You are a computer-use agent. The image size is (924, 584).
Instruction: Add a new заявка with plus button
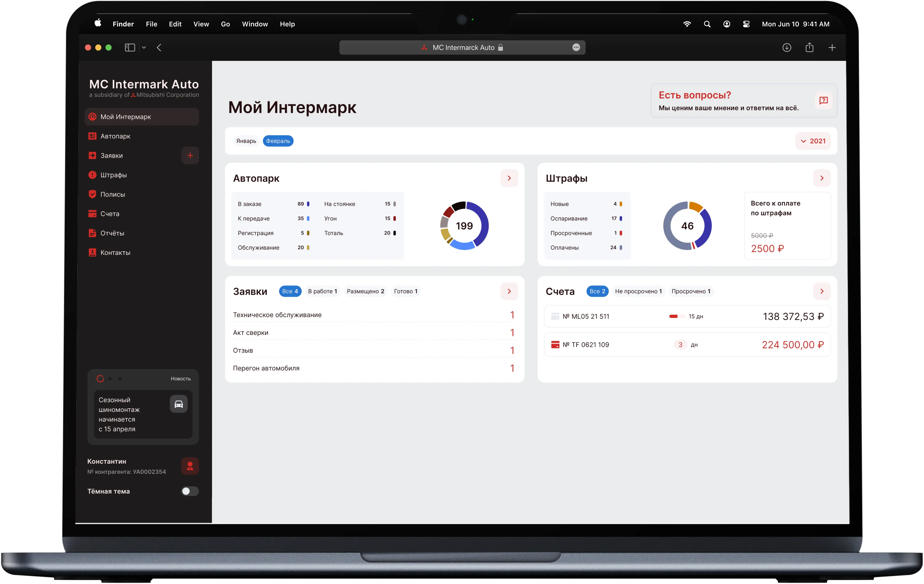[190, 155]
